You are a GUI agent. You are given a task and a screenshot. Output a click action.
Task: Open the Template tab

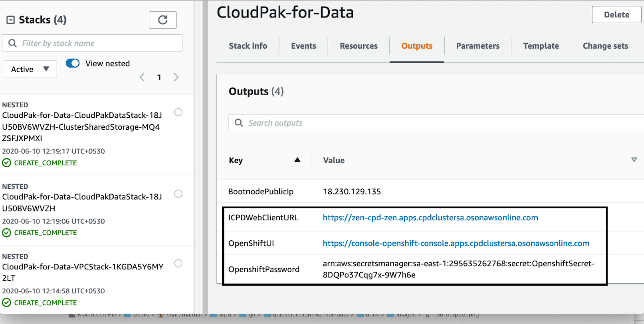541,46
